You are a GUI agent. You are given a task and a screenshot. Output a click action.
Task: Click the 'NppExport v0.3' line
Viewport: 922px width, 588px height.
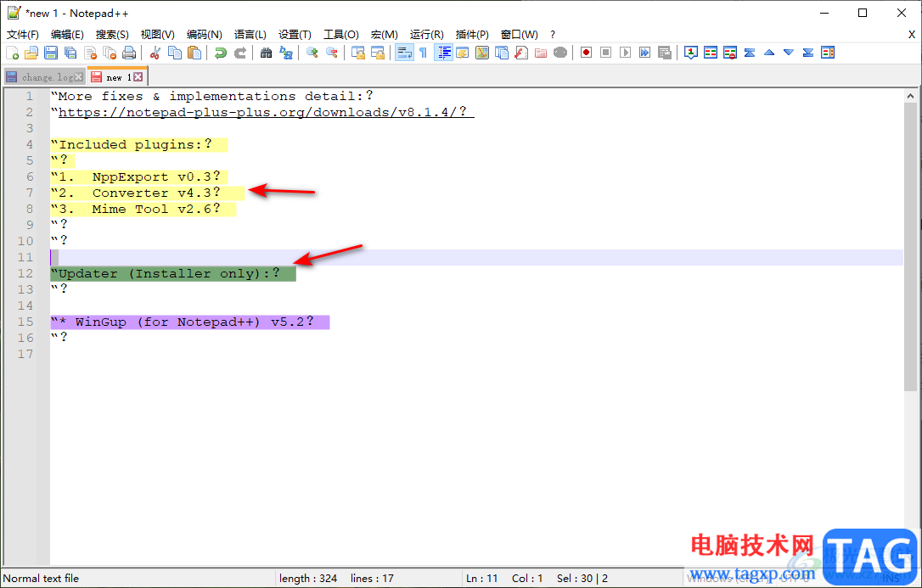point(139,176)
